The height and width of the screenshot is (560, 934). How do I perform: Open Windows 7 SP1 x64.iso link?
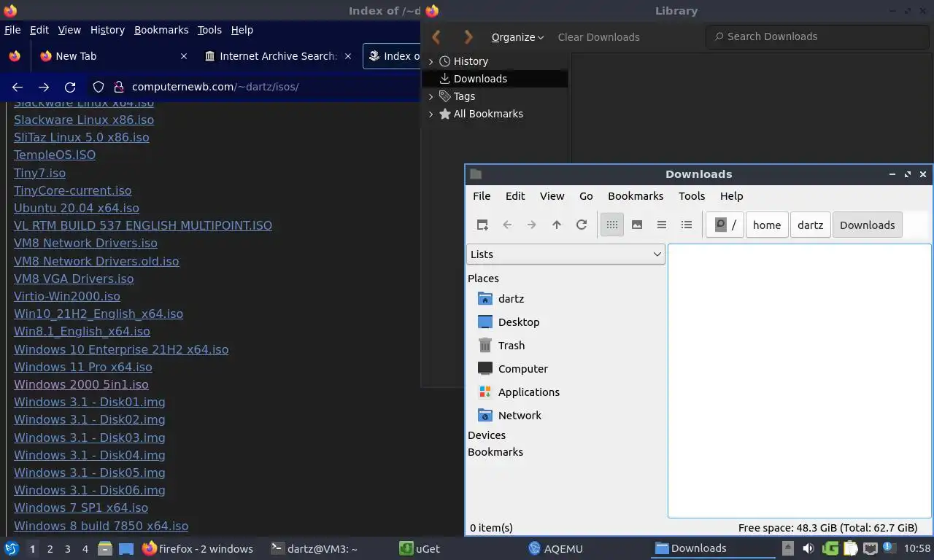click(81, 507)
